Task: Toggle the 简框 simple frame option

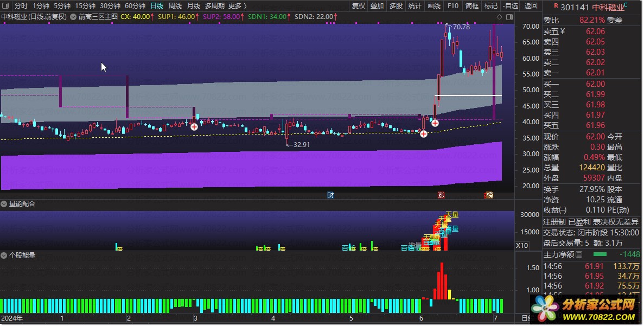Action: tap(472, 6)
